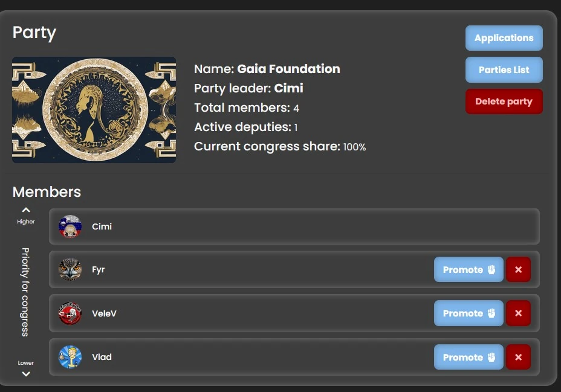Remove Vlad with the red X button
Image resolution: width=561 pixels, height=392 pixels.
[x=518, y=357]
